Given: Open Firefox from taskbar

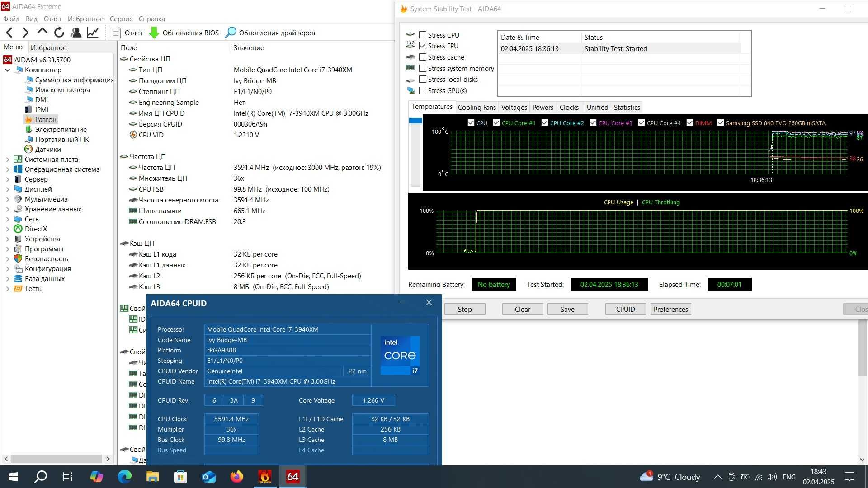Looking at the screenshot, I should (236, 477).
